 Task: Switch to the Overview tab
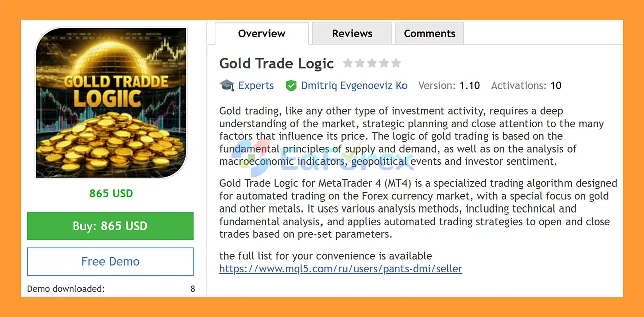pos(262,34)
